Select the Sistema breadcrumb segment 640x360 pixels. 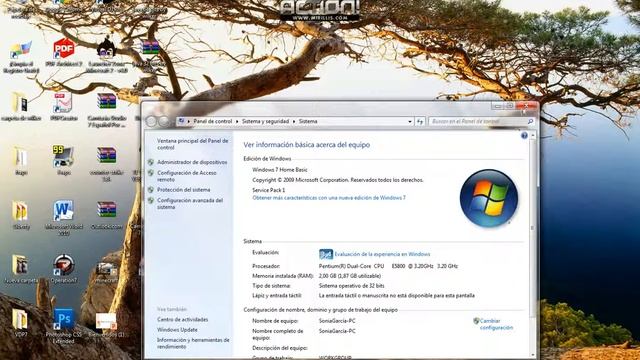click(x=308, y=121)
